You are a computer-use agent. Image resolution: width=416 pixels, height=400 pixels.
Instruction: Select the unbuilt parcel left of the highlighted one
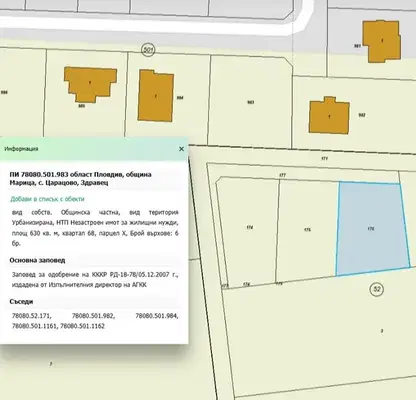307,230
